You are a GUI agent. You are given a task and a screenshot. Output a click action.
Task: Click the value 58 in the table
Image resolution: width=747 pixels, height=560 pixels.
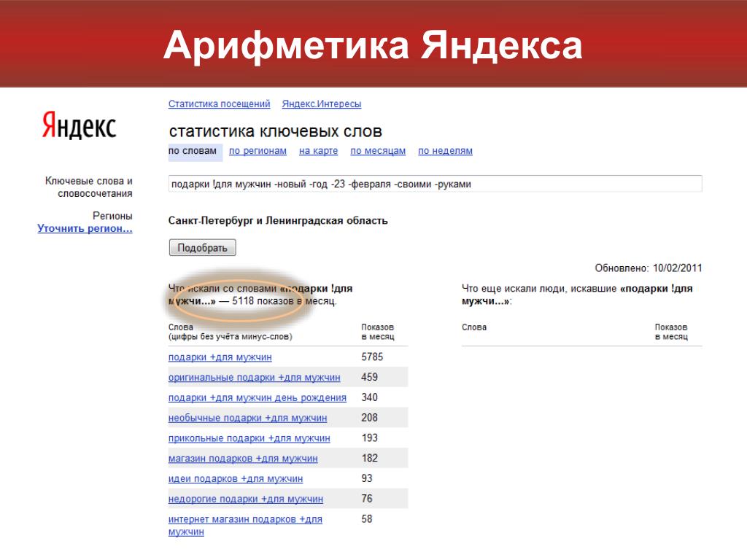[x=367, y=519]
